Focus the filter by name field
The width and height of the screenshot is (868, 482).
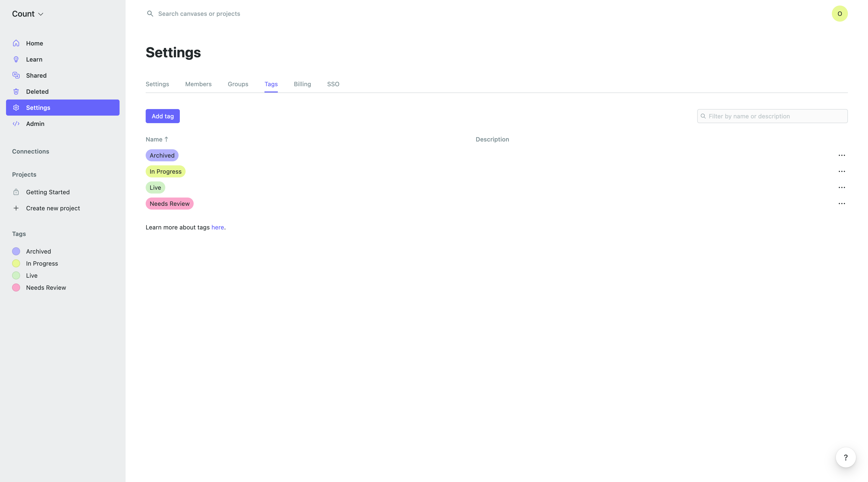pyautogui.click(x=776, y=116)
